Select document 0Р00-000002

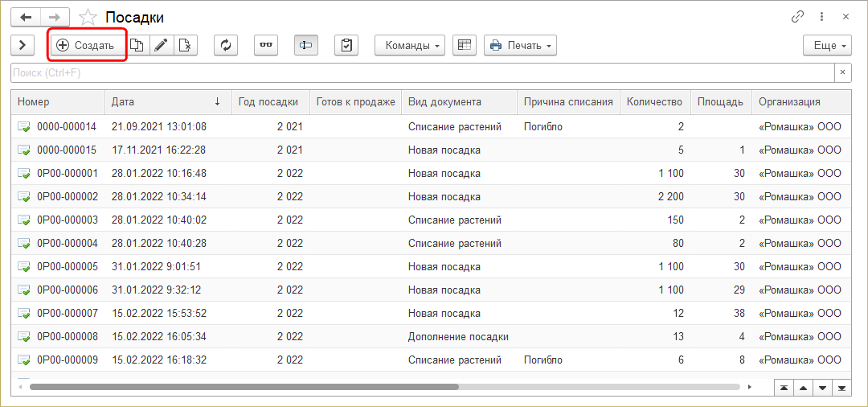432,196
